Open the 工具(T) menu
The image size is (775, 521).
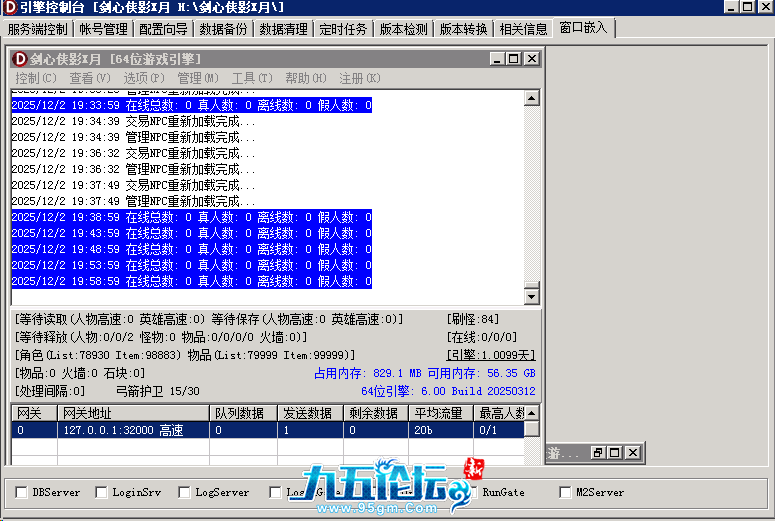click(x=252, y=78)
